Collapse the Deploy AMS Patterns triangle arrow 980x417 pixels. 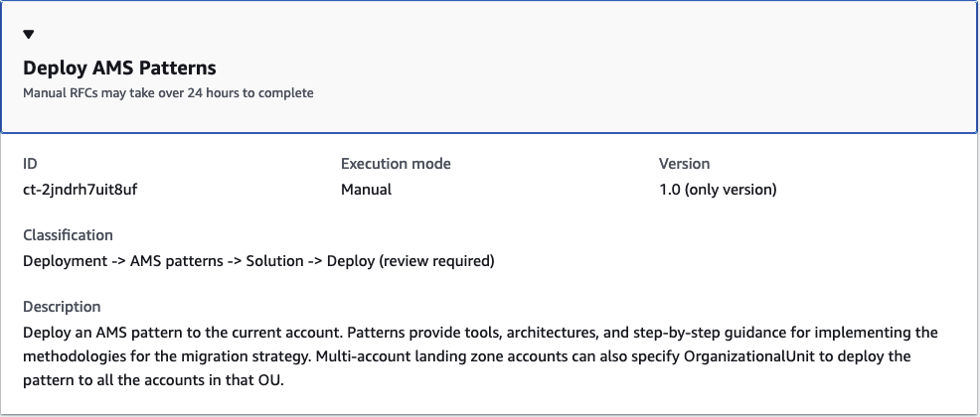tap(29, 35)
